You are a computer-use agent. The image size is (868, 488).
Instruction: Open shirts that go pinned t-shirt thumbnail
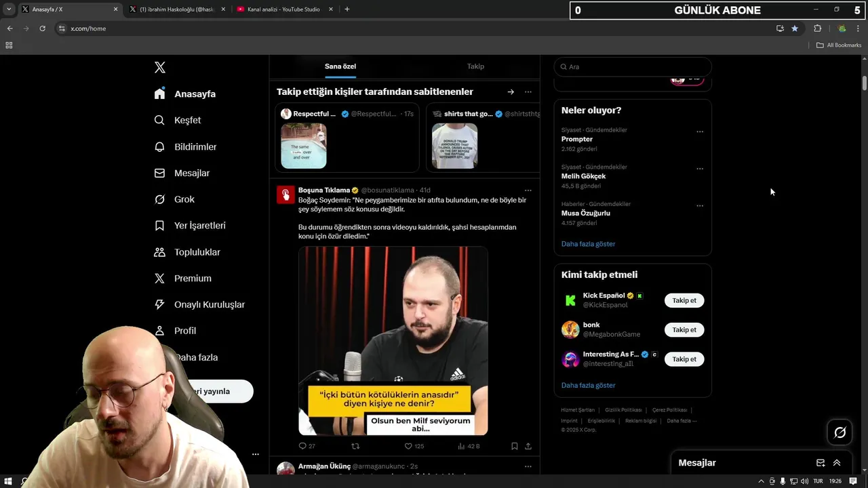pyautogui.click(x=454, y=146)
